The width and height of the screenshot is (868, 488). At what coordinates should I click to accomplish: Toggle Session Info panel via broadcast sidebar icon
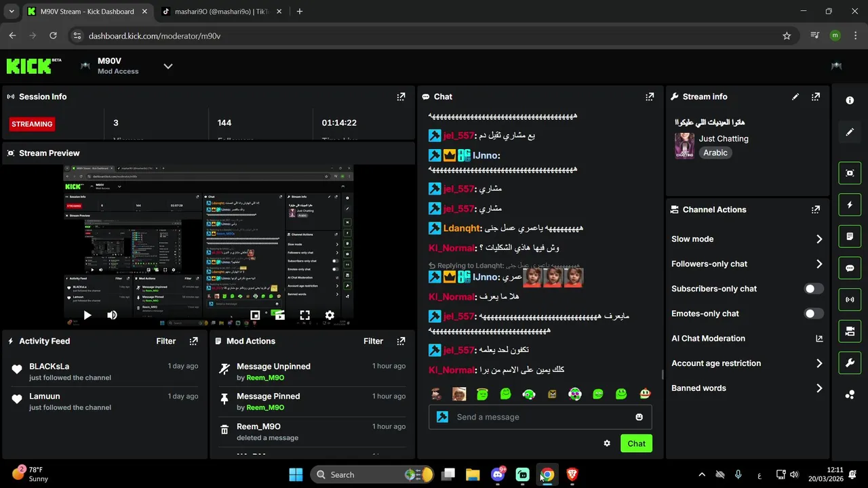point(850,300)
